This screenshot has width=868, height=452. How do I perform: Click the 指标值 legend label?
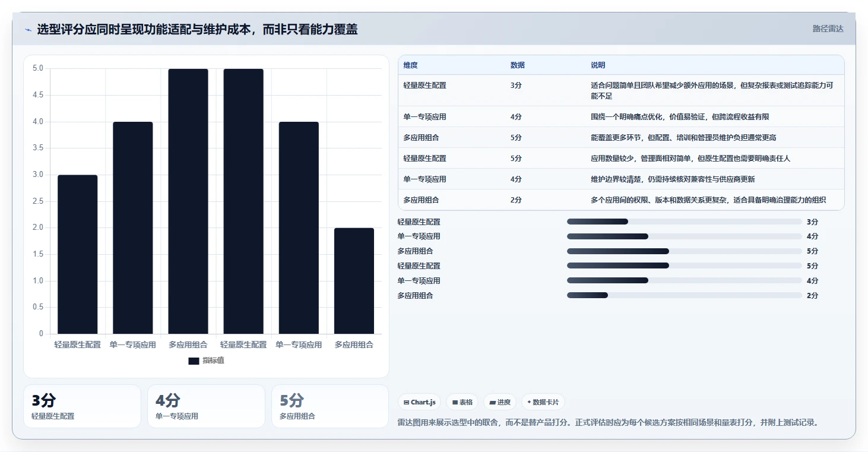coord(213,361)
